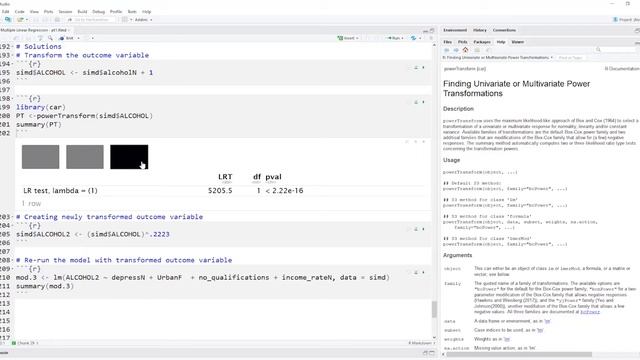Open the Addins dropdown
Image resolution: width=640 pixels, height=360 pixels.
[143, 20]
